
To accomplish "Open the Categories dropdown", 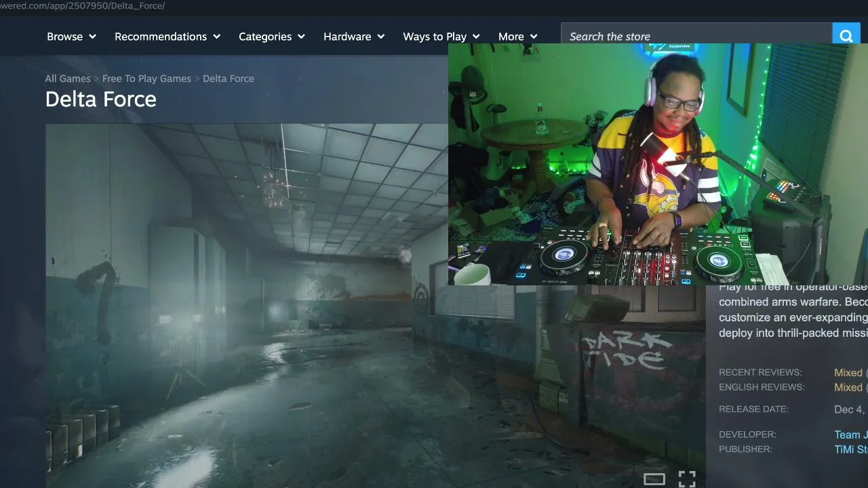I will click(272, 37).
